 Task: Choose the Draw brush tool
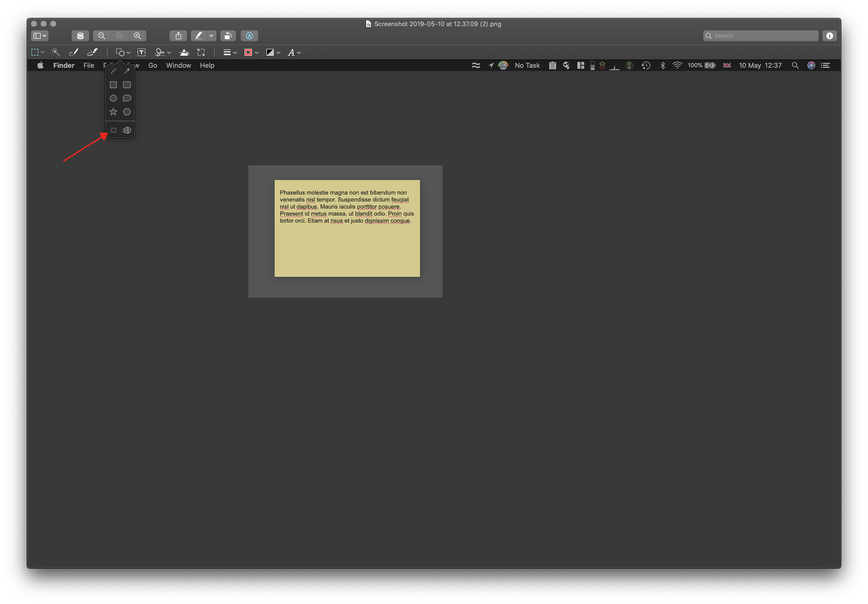pos(92,52)
